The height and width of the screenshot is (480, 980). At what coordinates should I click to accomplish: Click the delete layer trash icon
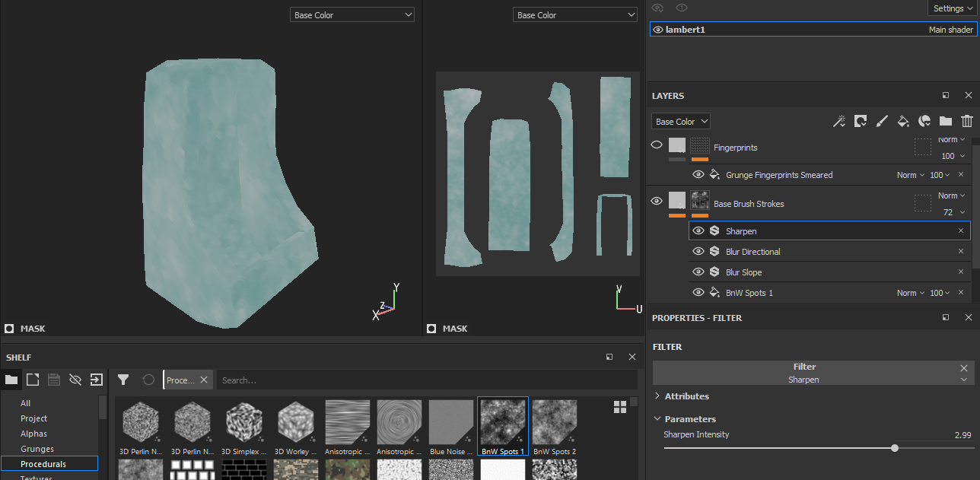click(967, 121)
